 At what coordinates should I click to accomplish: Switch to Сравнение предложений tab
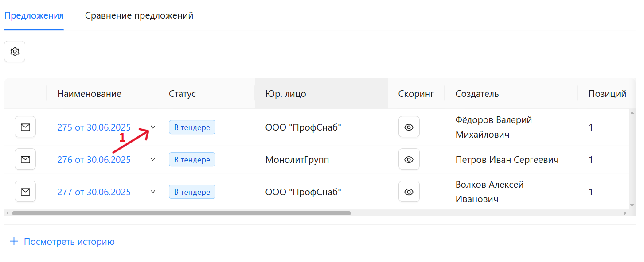139,15
